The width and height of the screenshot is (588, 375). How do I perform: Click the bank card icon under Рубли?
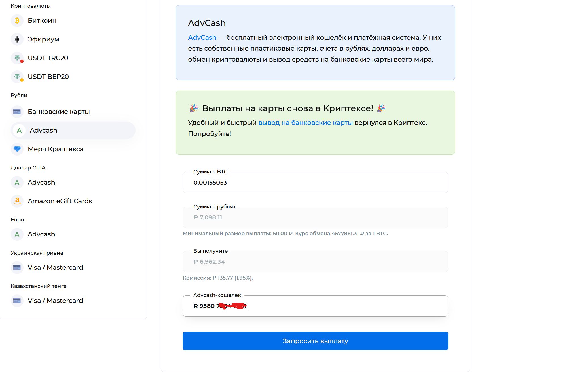pos(17,112)
